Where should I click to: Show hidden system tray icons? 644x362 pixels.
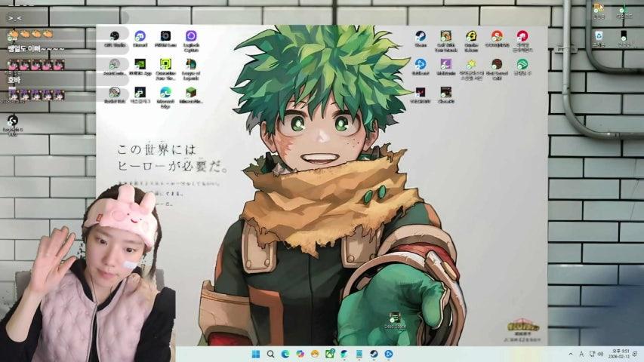click(x=571, y=354)
